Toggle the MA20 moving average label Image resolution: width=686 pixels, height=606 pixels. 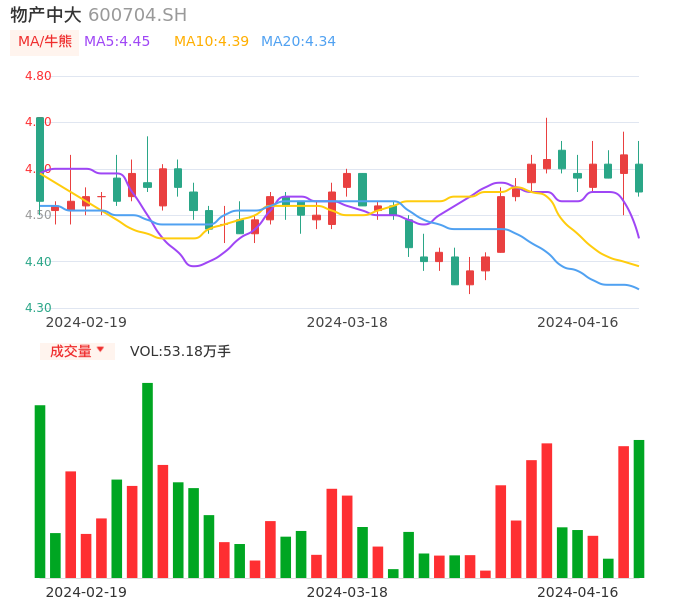[x=298, y=42]
